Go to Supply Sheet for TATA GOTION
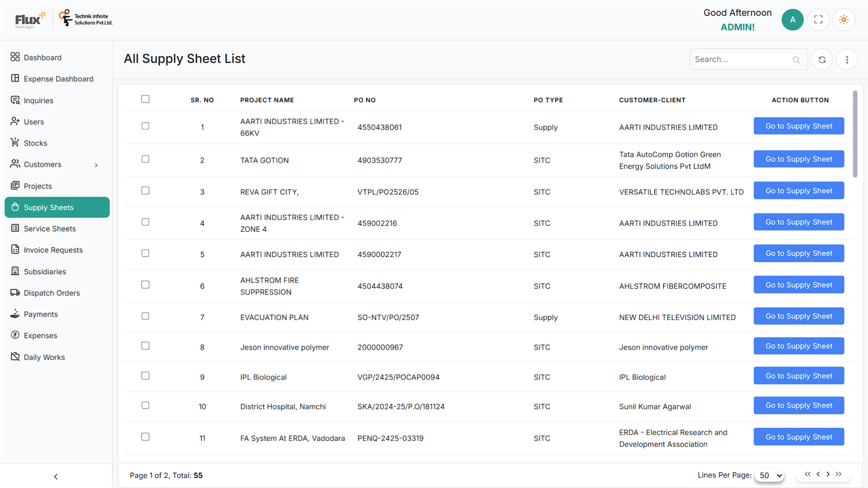This screenshot has width=868, height=488. (798, 159)
